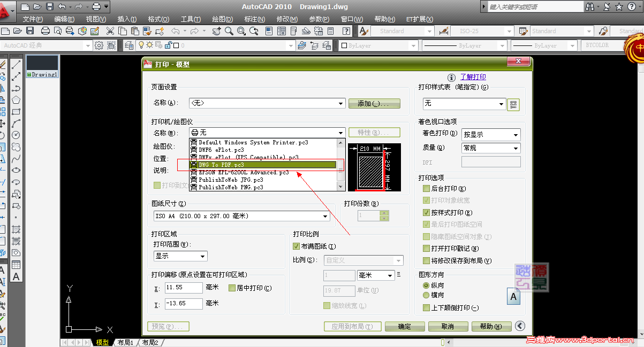The image size is (644, 347).
Task: Click the Plot icon in the toolbar
Action: click(x=45, y=31)
